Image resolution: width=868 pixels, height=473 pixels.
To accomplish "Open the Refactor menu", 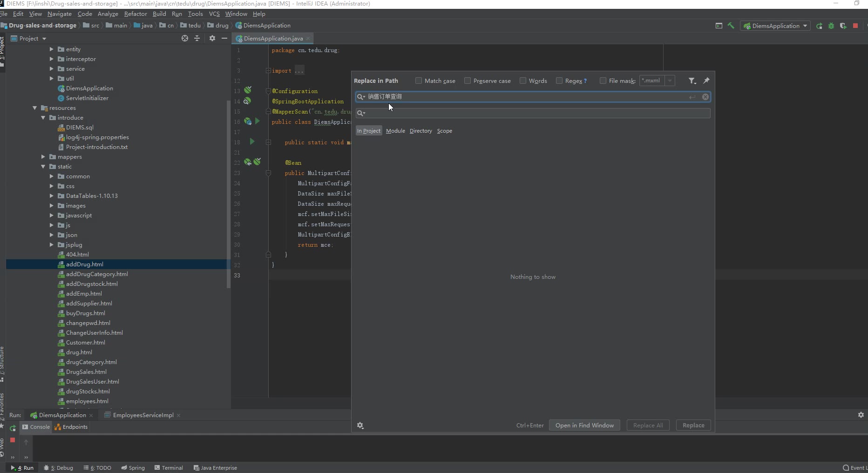I will pyautogui.click(x=136, y=14).
